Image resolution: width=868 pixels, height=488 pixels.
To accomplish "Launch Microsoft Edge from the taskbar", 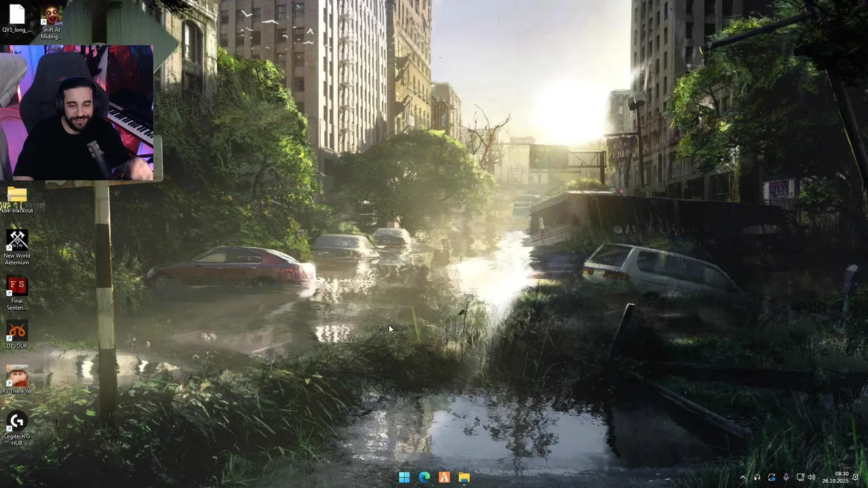I will coord(425,478).
